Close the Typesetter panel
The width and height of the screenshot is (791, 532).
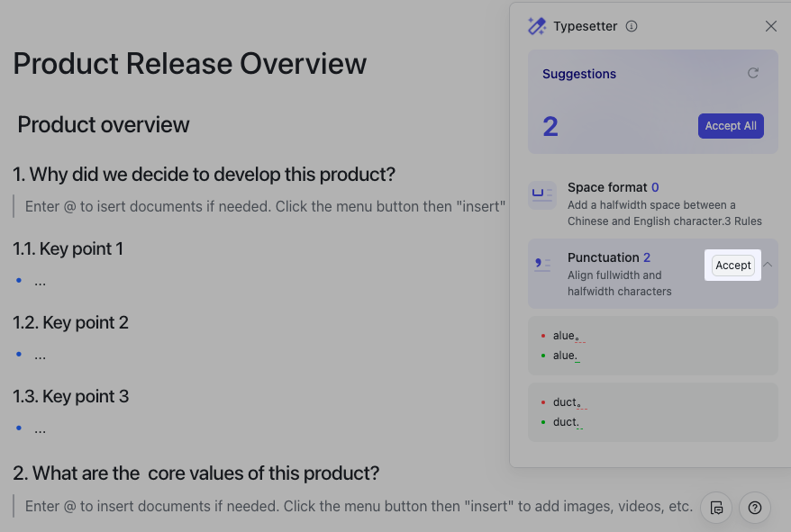771,26
